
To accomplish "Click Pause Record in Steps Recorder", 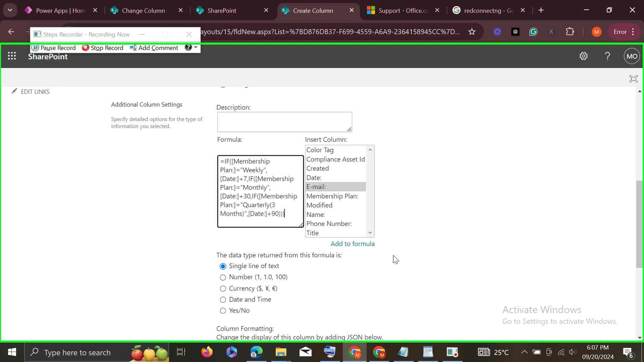I will coord(54,47).
